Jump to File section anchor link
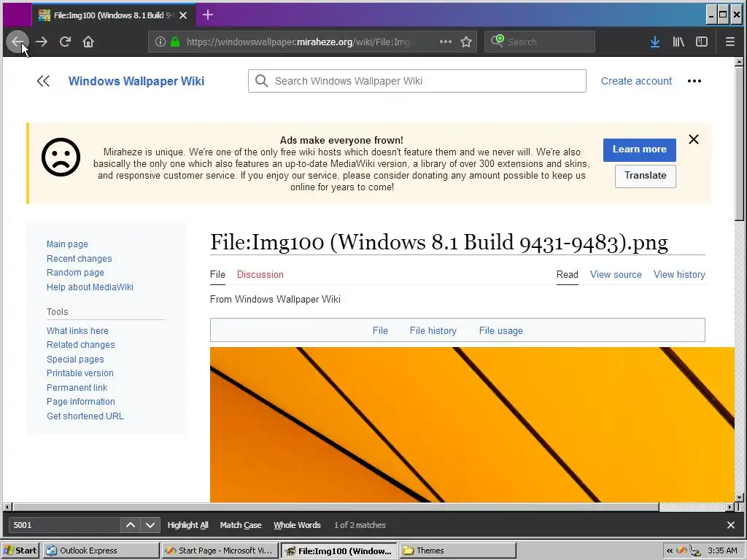 click(379, 330)
